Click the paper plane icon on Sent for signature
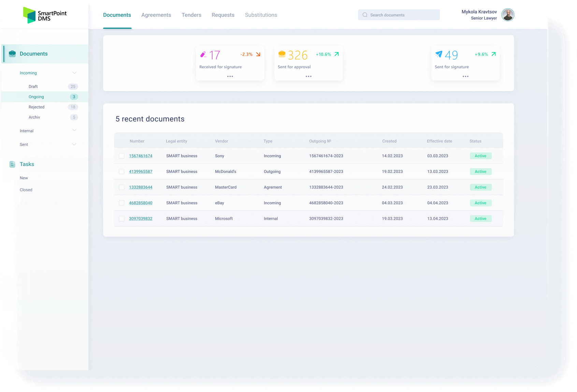Image resolution: width=577 pixels, height=392 pixels. [439, 54]
